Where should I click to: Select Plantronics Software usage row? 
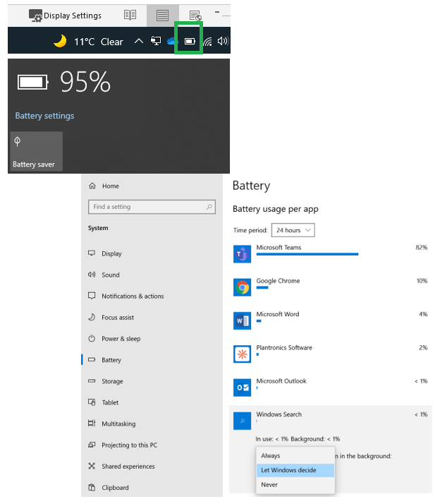331,354
